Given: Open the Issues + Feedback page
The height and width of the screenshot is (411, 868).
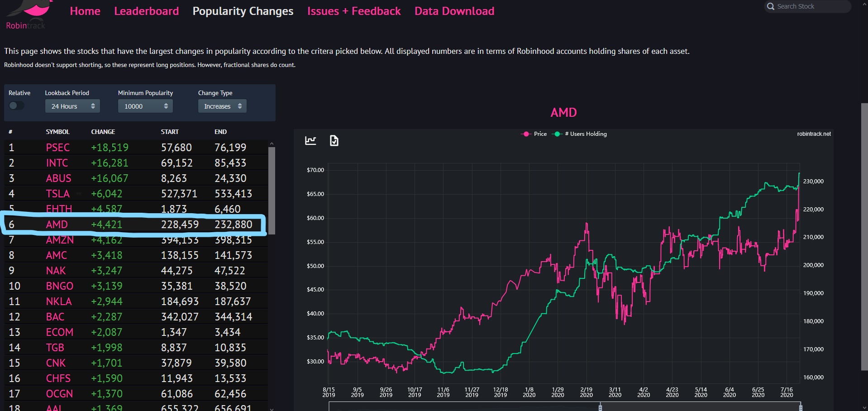Looking at the screenshot, I should pyautogui.click(x=353, y=11).
